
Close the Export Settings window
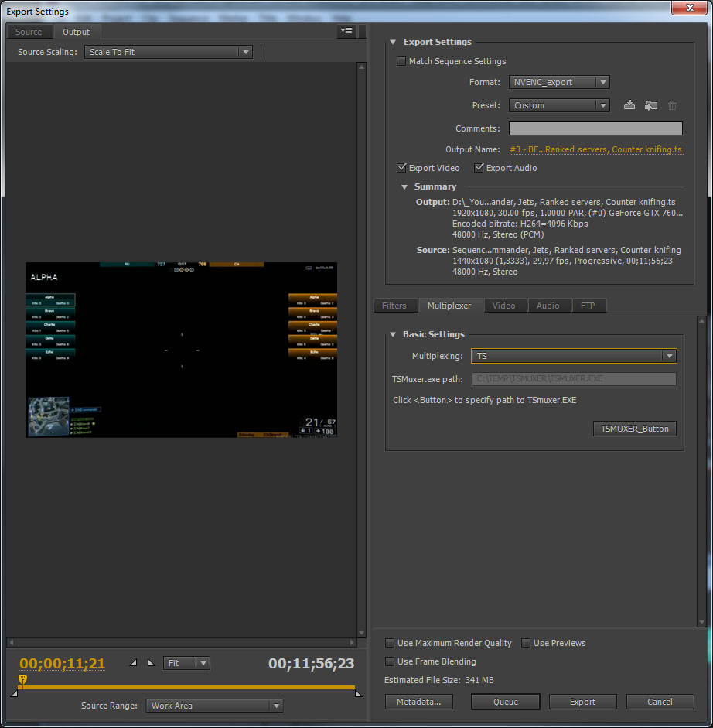(x=689, y=8)
